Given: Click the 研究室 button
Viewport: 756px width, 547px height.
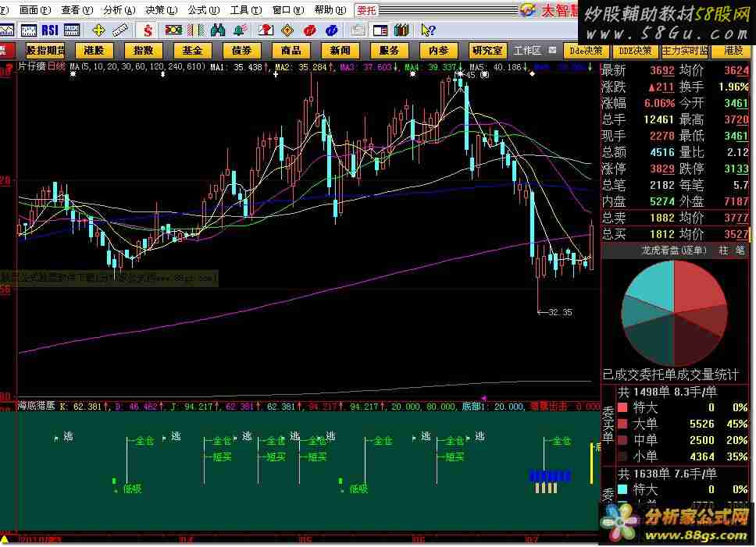Looking at the screenshot, I should [487, 50].
